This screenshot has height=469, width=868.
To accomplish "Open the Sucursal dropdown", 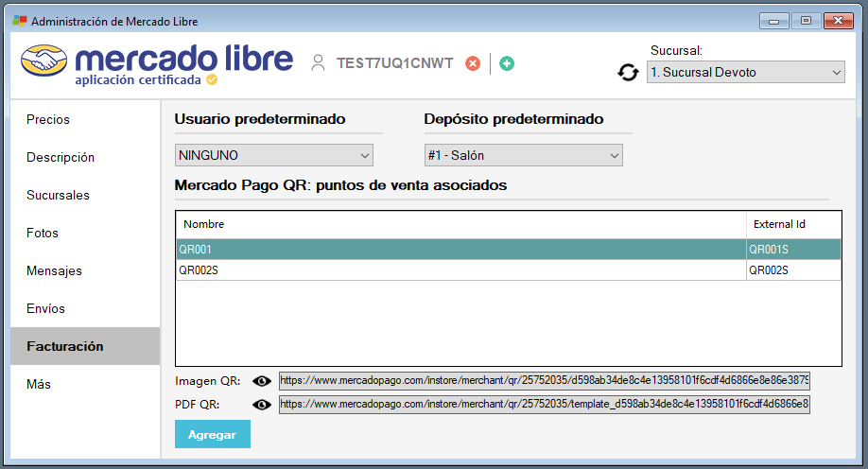I will coord(746,72).
